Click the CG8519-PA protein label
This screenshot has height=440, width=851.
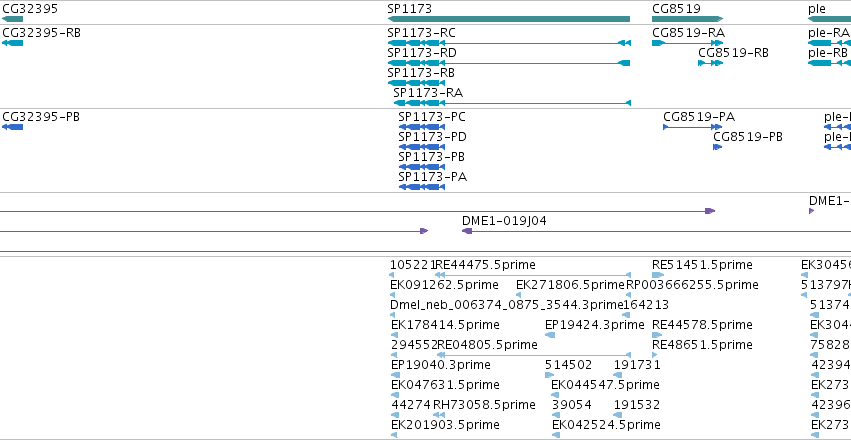tap(699, 117)
